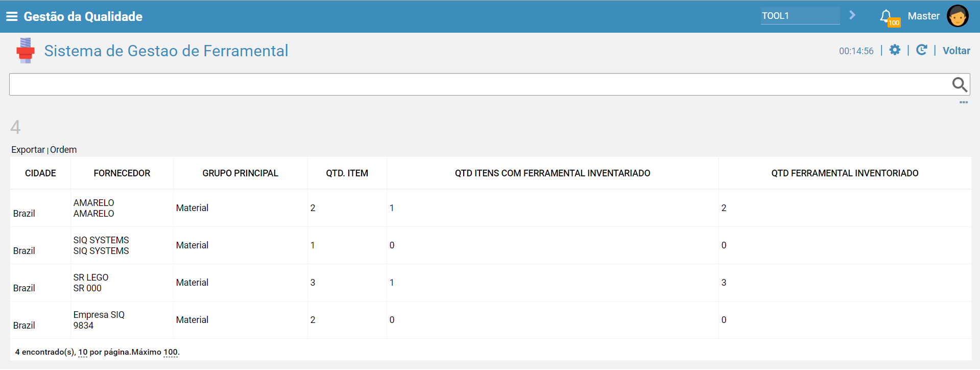Click the 100 notification badge

[x=894, y=23]
